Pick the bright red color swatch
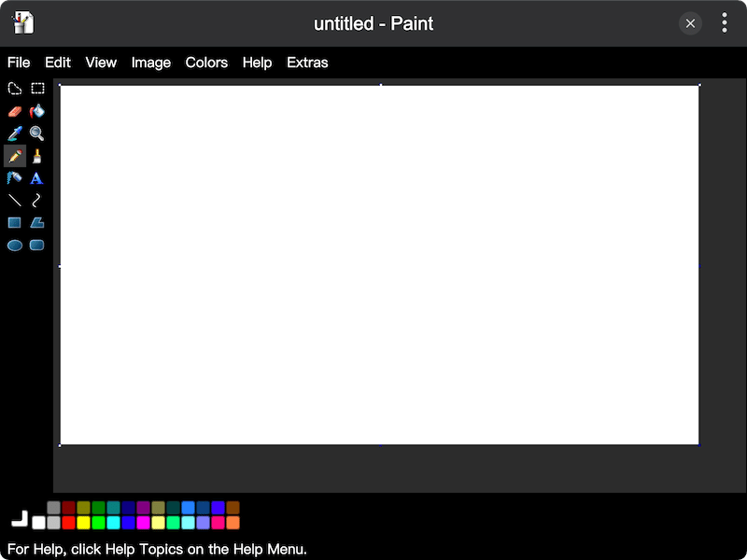The image size is (747, 560). (68, 523)
